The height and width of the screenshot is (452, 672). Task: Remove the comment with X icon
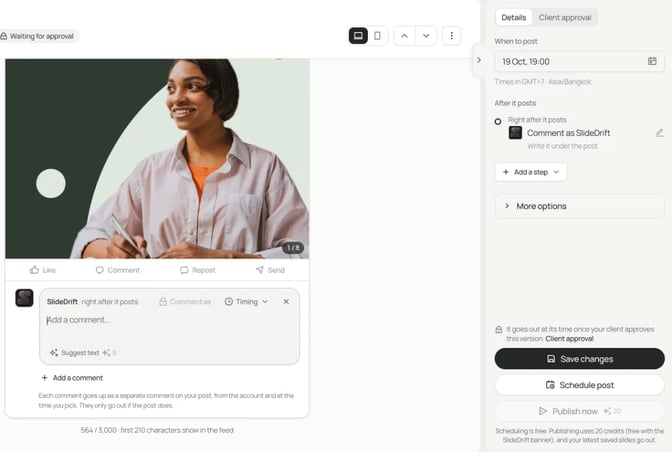286,302
